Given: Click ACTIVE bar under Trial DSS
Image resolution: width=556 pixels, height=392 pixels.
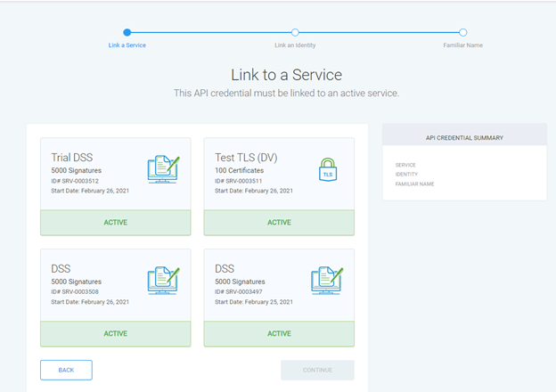Looking at the screenshot, I should [115, 222].
